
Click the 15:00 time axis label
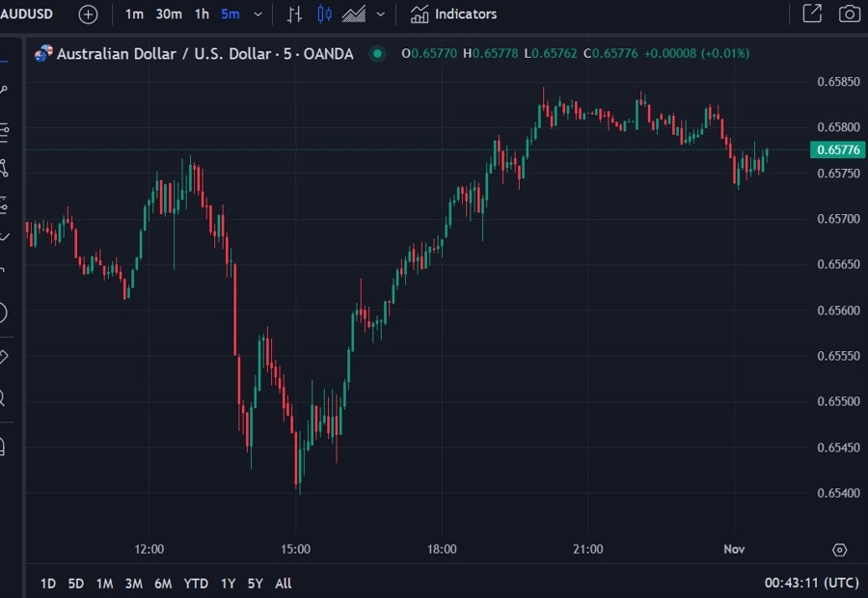click(x=295, y=549)
